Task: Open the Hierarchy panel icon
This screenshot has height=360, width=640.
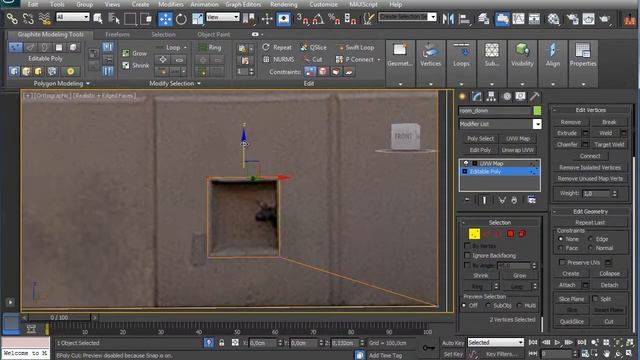Action: pyautogui.click(x=491, y=96)
